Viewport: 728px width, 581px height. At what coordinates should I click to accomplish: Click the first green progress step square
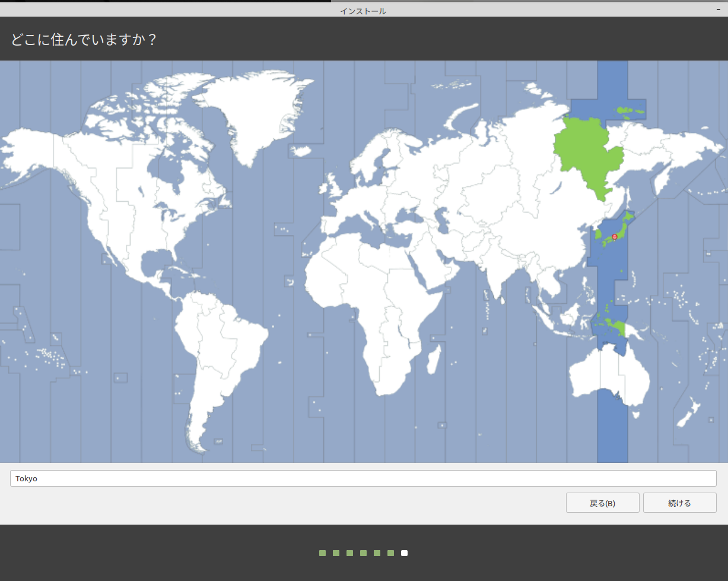pos(322,553)
